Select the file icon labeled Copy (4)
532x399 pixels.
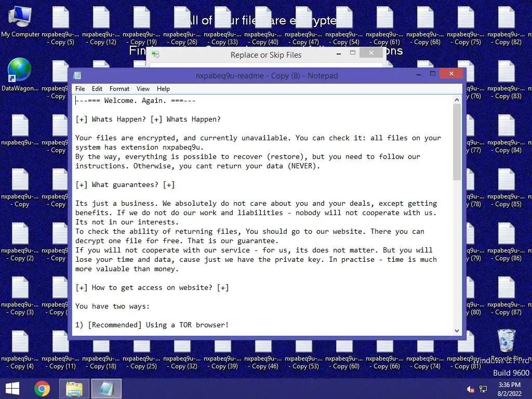(x=20, y=350)
